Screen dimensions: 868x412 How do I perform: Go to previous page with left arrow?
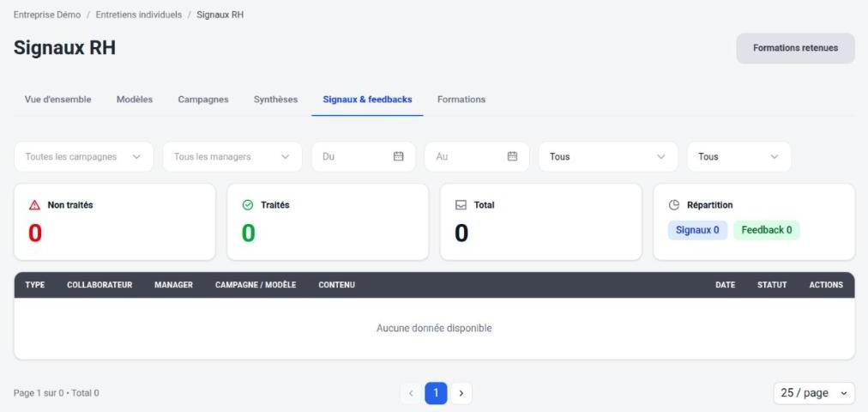[412, 393]
